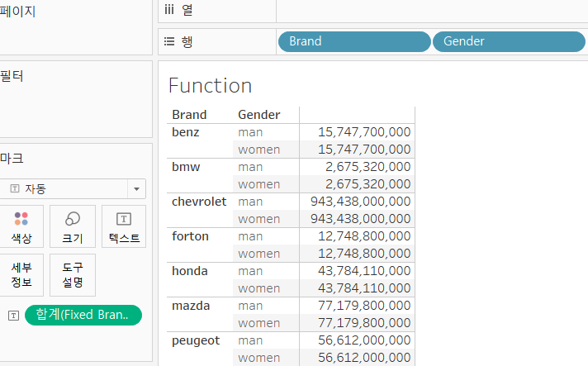Open the Detail (세부 정보) marks card
Screen dimensions: 588x366
pos(21,275)
